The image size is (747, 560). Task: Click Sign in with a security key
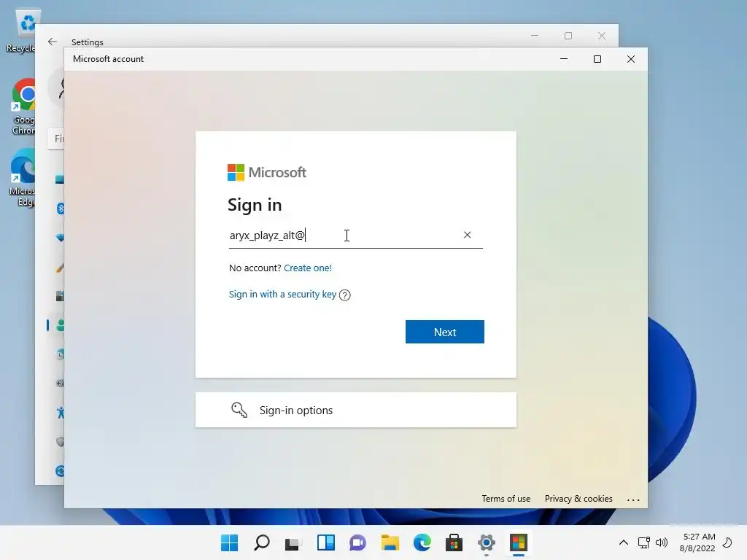point(282,295)
